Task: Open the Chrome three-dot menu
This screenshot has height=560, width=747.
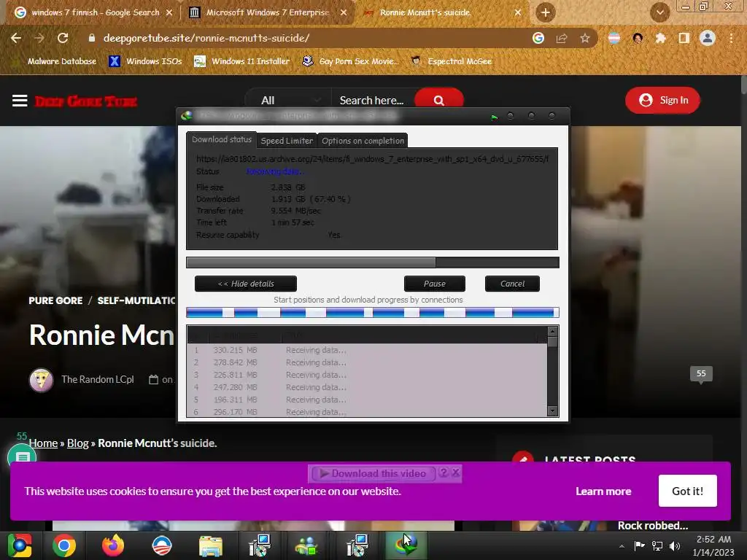Action: pyautogui.click(x=731, y=38)
